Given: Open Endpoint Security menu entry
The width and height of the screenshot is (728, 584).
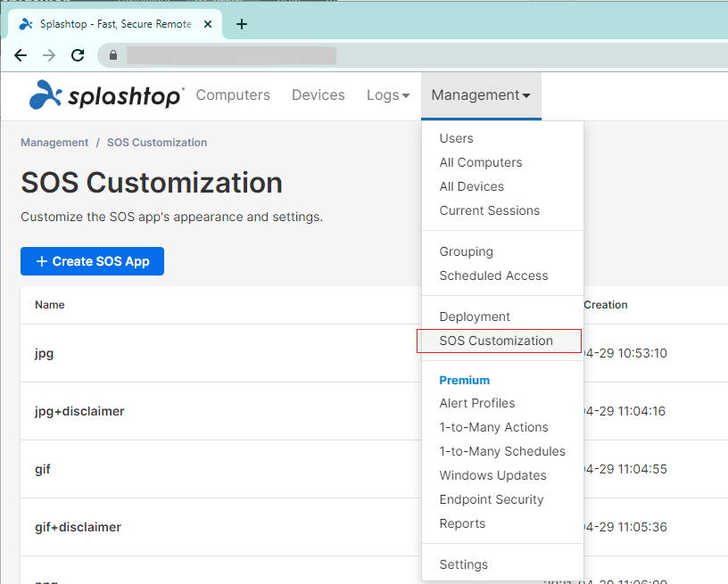Looking at the screenshot, I should pyautogui.click(x=492, y=499).
